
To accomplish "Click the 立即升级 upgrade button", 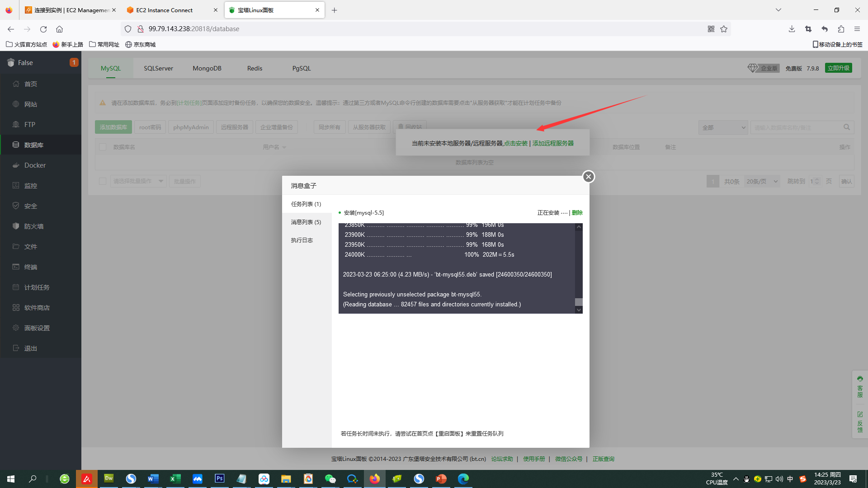I will tap(839, 68).
